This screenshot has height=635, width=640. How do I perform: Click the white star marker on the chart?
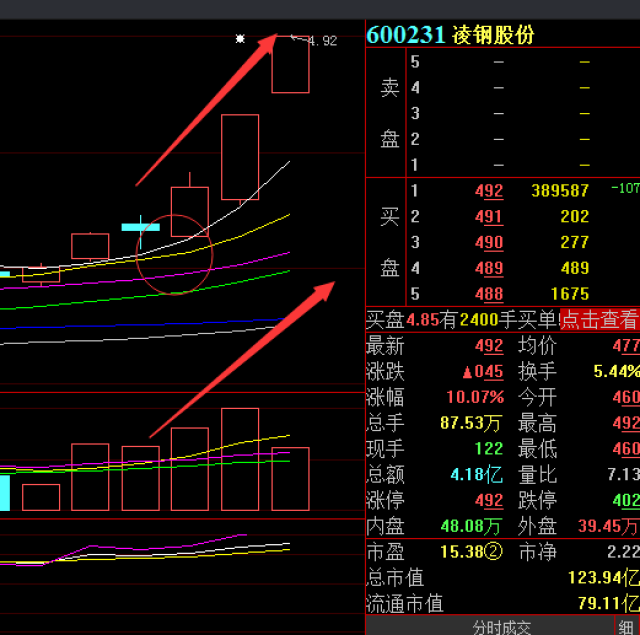coord(240,39)
